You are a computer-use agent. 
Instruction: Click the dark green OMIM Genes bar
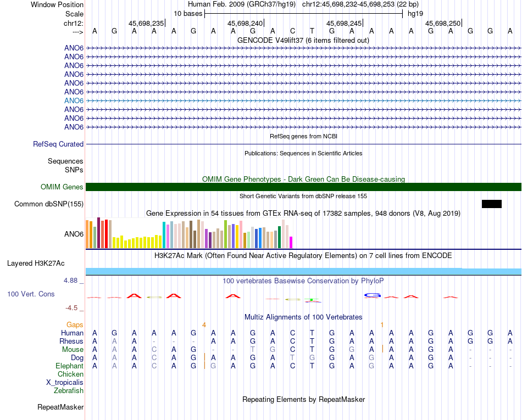pos(303,187)
